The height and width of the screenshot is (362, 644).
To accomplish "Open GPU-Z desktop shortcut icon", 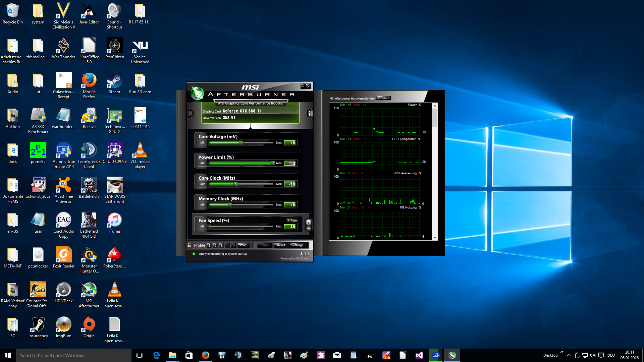I will (114, 116).
